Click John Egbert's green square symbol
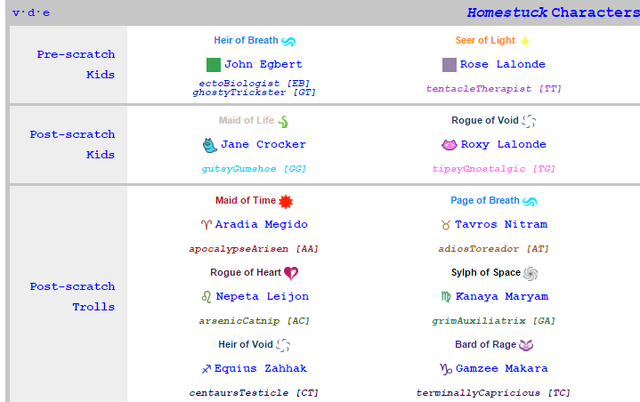 click(213, 64)
